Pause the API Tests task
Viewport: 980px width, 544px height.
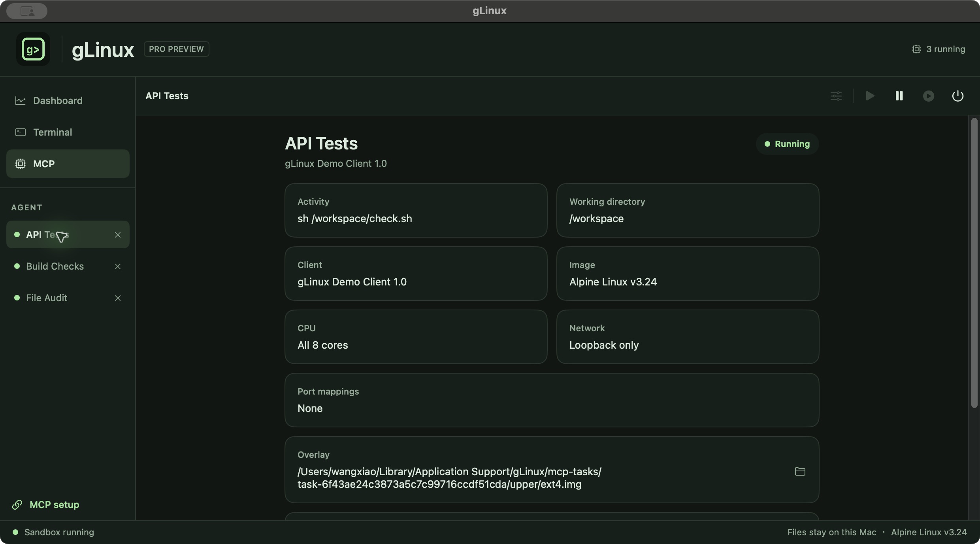[x=899, y=96]
